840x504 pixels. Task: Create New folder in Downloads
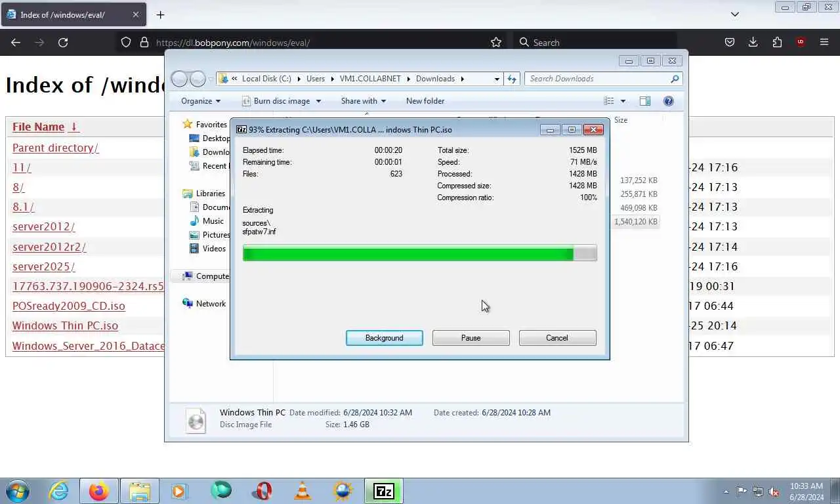pyautogui.click(x=425, y=101)
